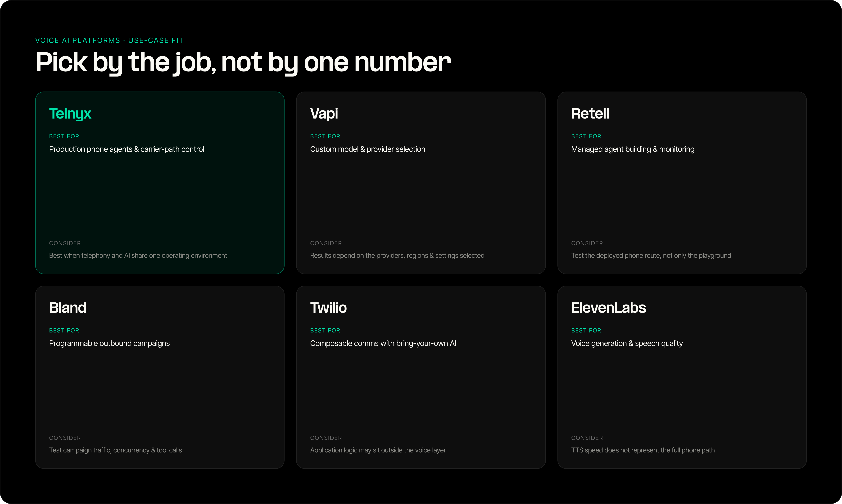Click the BEST FOR label in Vapi card
Viewport: 842px width, 504px height.
click(325, 136)
